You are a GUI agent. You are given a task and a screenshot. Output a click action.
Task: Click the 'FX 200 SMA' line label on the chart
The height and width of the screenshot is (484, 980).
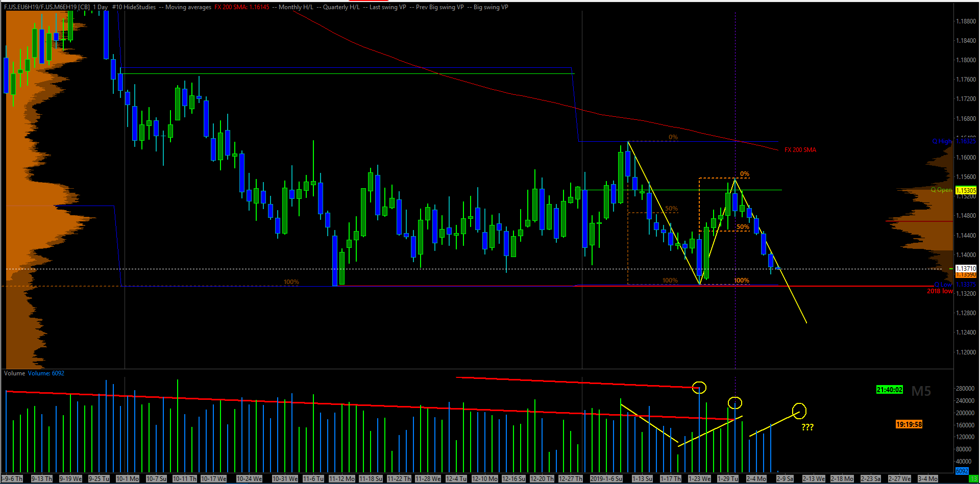tap(800, 150)
